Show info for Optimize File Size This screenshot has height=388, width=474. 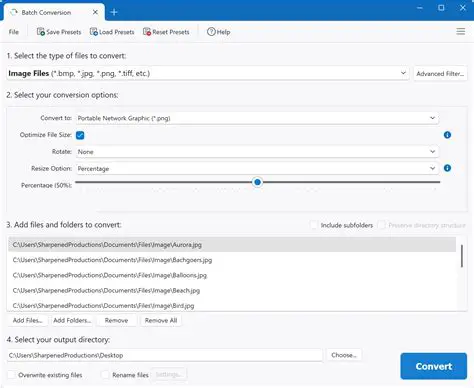point(447,135)
